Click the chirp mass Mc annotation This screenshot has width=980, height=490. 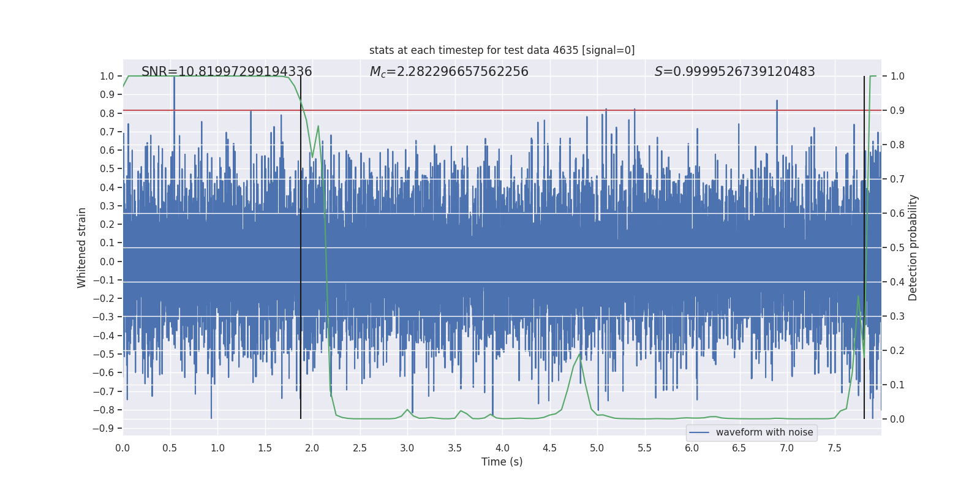(448, 72)
